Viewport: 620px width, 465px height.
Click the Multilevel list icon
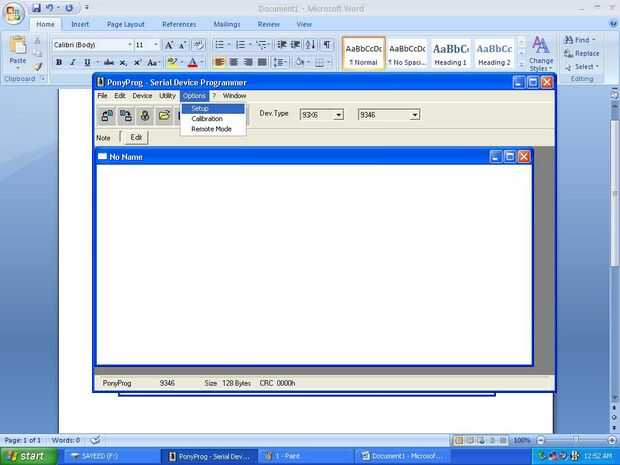(x=261, y=45)
